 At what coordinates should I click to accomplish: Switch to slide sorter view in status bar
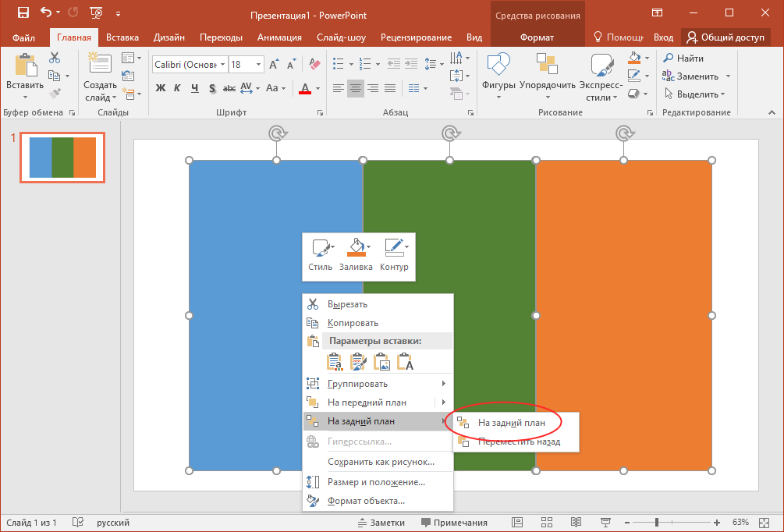point(547,523)
